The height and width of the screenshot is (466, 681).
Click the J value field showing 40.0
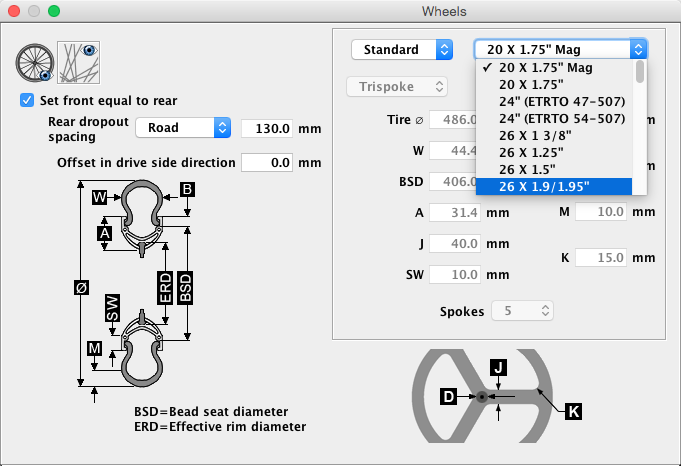pyautogui.click(x=455, y=243)
